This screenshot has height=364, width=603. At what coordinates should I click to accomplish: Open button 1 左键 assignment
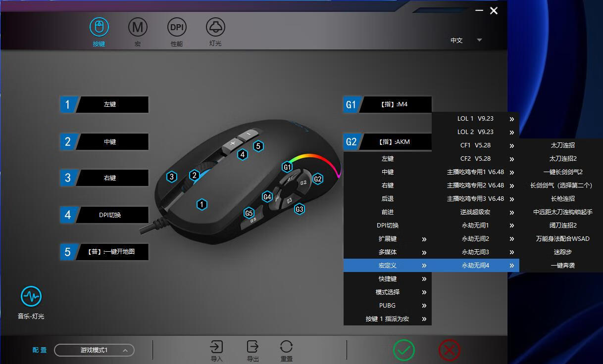[x=104, y=105]
